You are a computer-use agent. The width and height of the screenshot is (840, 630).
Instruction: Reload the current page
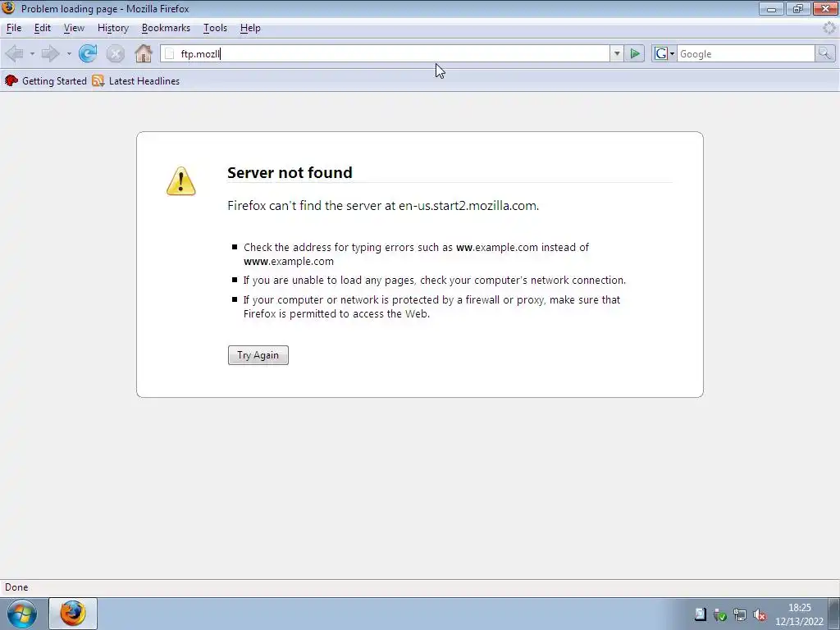(x=88, y=53)
